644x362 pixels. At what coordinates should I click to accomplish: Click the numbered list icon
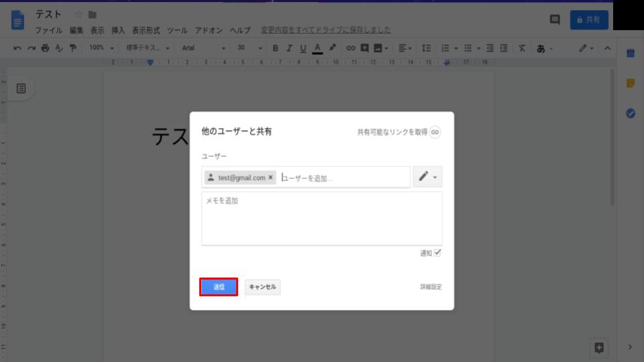445,48
